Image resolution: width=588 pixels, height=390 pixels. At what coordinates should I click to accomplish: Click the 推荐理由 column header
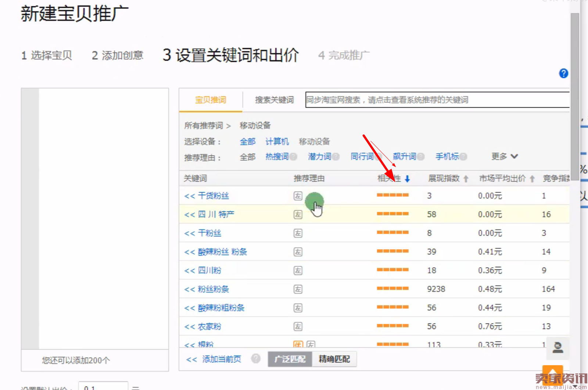[x=309, y=179]
